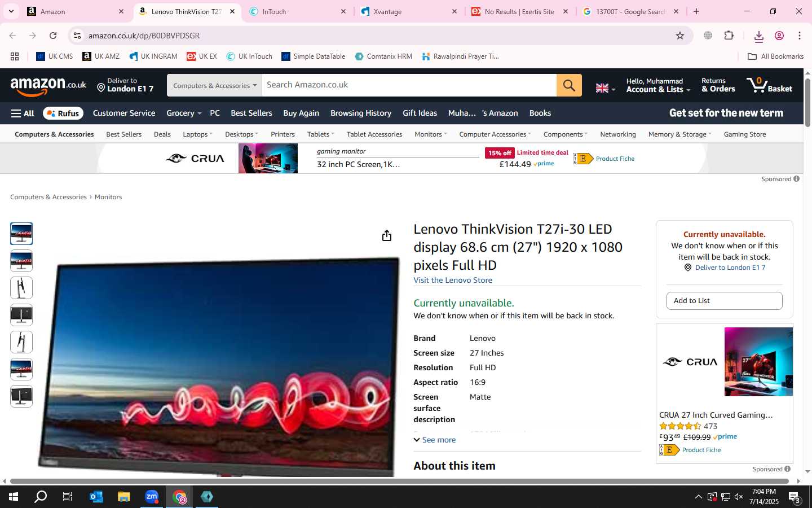812x508 pixels.
Task: Bookmark this page with the star icon
Action: (680, 36)
